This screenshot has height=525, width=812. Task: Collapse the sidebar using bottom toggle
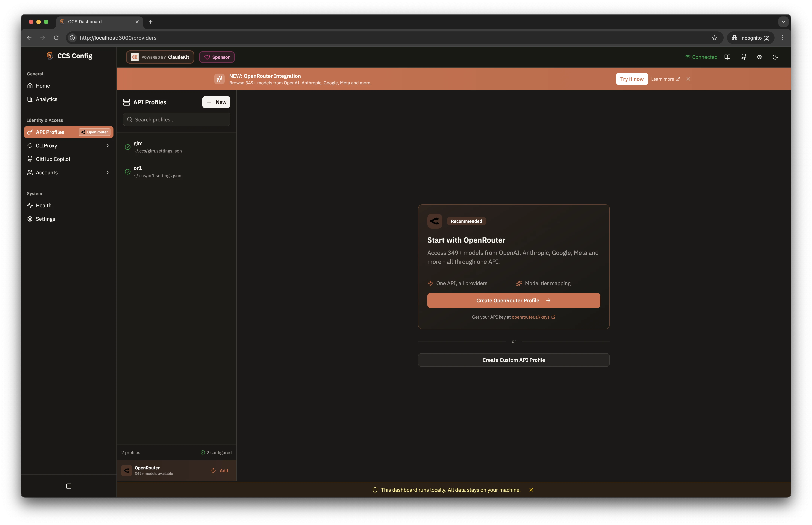[x=69, y=486]
